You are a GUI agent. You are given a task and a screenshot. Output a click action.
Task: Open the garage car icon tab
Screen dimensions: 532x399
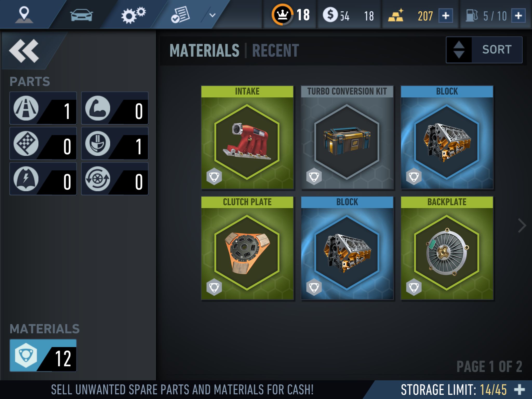pyautogui.click(x=81, y=15)
